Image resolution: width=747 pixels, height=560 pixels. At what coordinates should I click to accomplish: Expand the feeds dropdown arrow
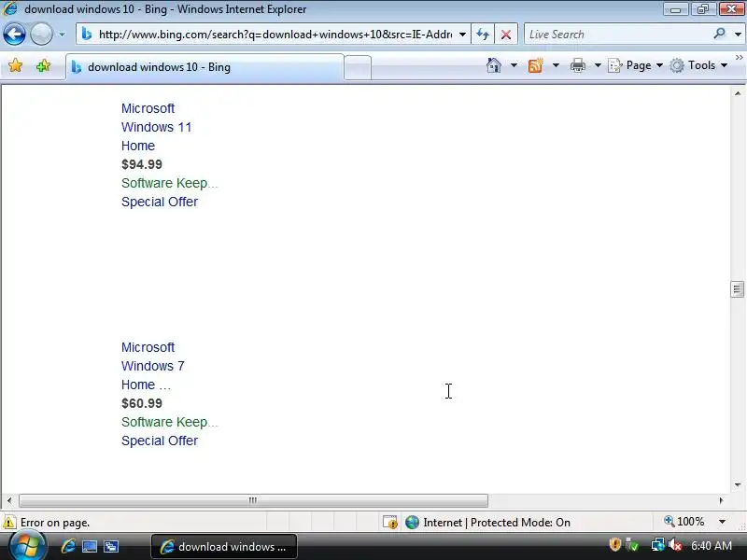[556, 65]
